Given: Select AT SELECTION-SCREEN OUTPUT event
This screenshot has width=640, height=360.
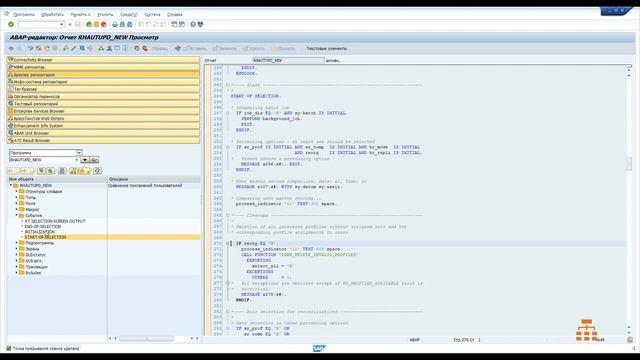Looking at the screenshot, I should pyautogui.click(x=55, y=221).
